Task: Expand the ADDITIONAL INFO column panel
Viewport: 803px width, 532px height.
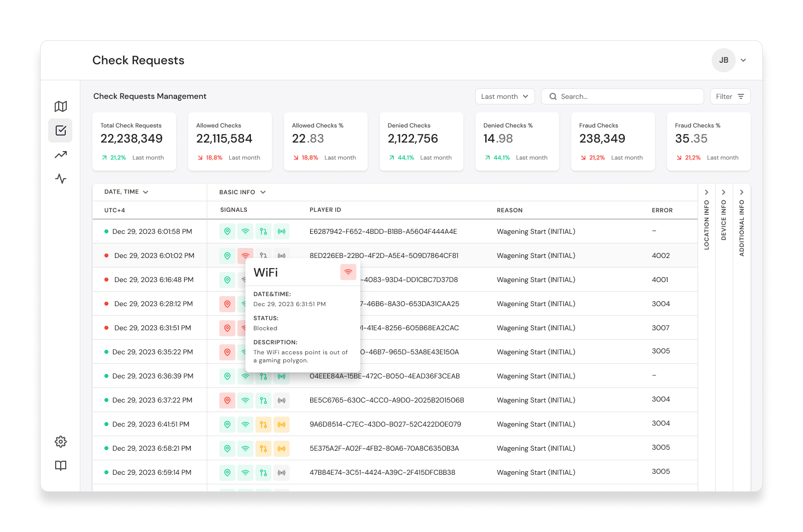Action: click(742, 192)
